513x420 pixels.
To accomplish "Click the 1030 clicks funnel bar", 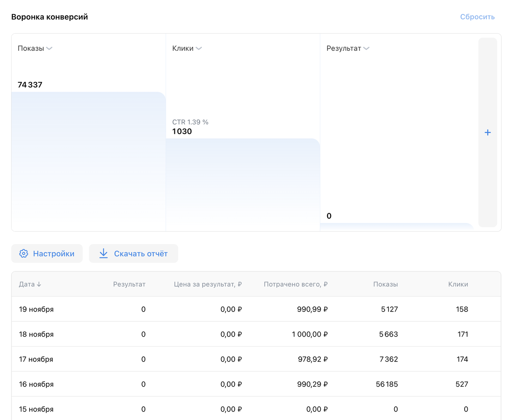I will pyautogui.click(x=243, y=185).
